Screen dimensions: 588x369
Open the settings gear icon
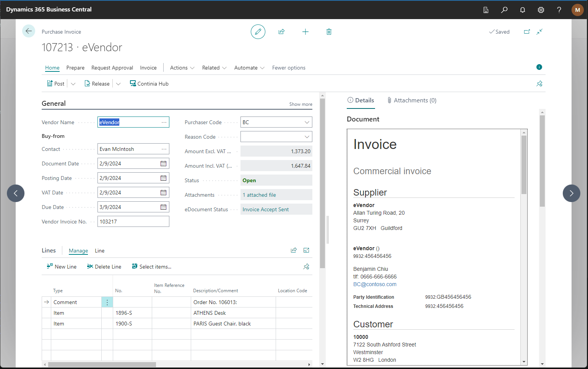[541, 10]
